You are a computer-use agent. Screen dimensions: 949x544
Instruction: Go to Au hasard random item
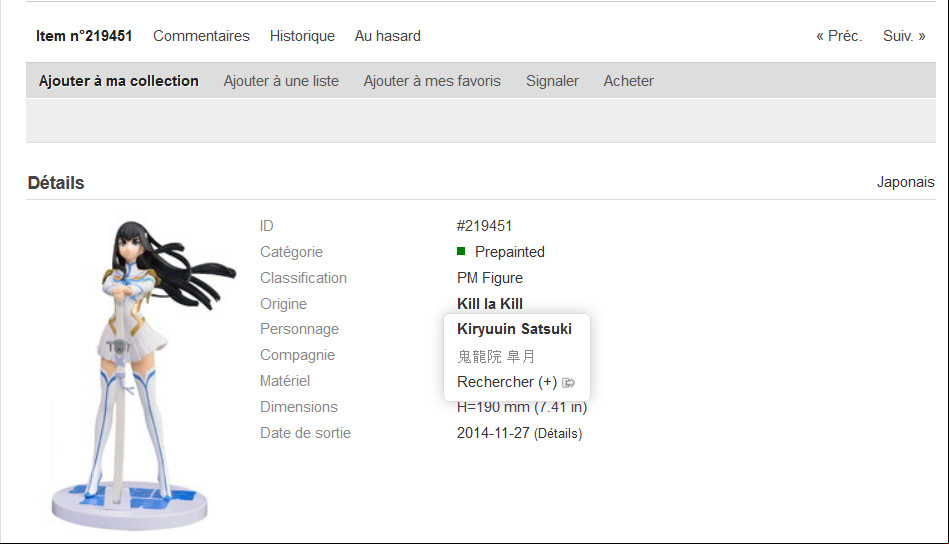[387, 36]
